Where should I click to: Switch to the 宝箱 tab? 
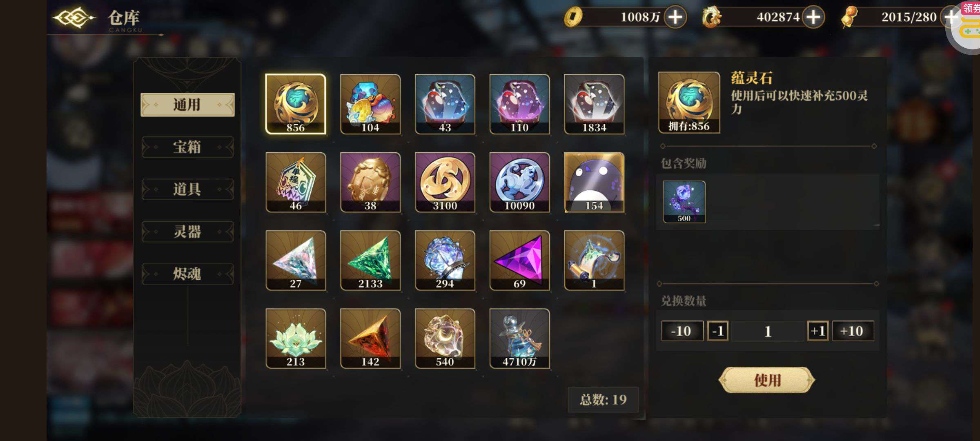(x=187, y=147)
